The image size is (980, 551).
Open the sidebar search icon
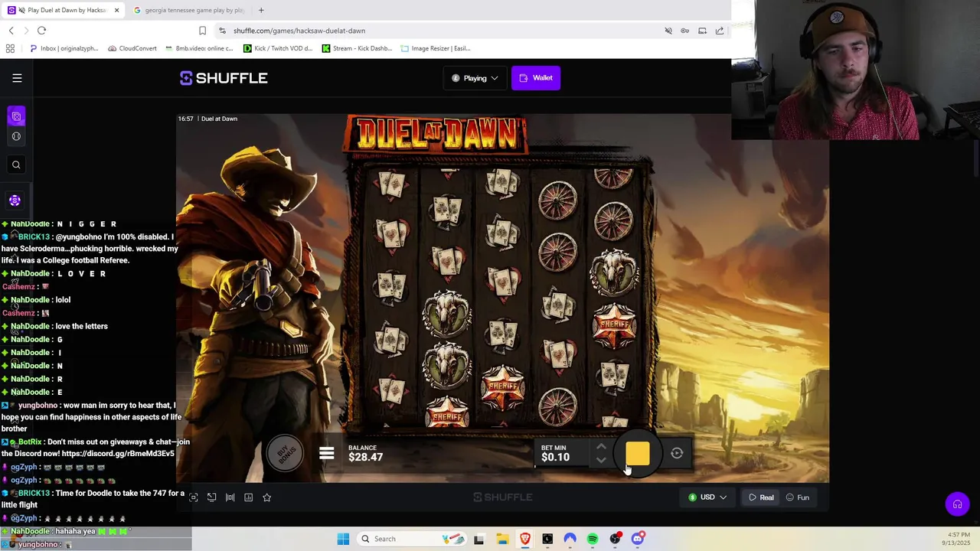[x=16, y=165]
